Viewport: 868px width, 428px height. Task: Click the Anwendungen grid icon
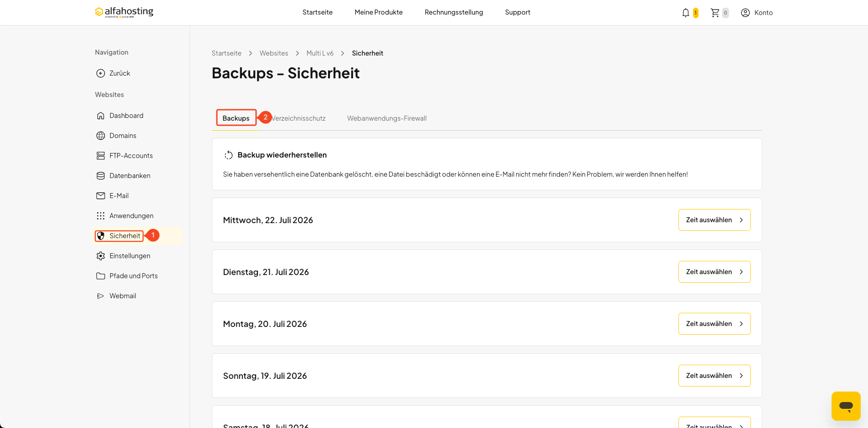click(101, 216)
